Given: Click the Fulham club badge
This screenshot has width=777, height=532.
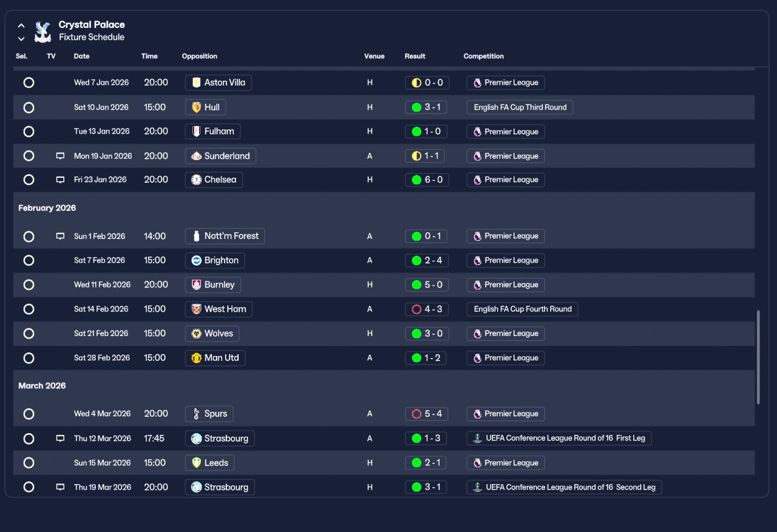Looking at the screenshot, I should (196, 132).
